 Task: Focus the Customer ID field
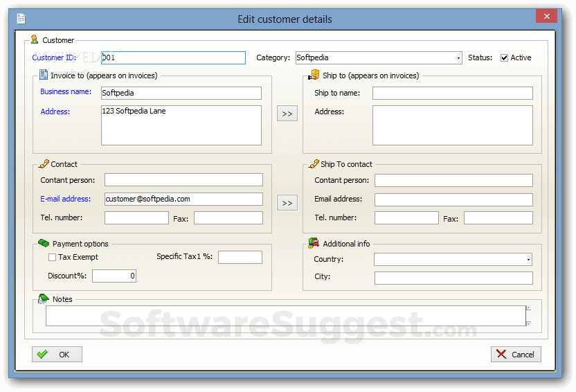[x=173, y=58]
